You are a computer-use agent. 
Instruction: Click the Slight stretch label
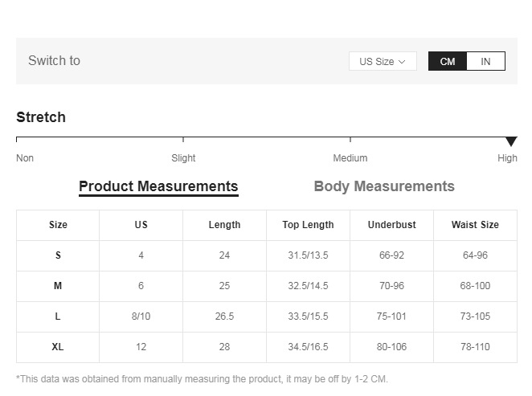point(183,158)
